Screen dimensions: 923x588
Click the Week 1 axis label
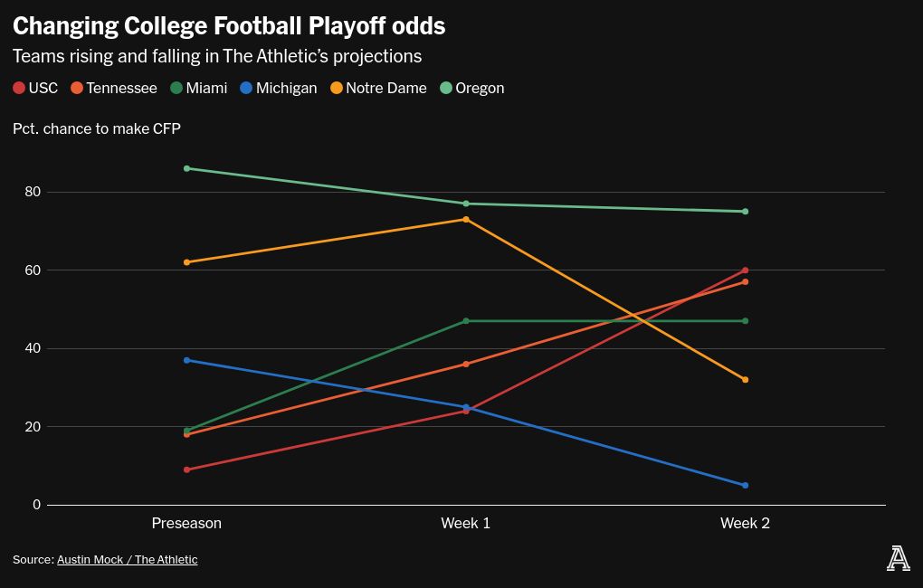(x=465, y=524)
